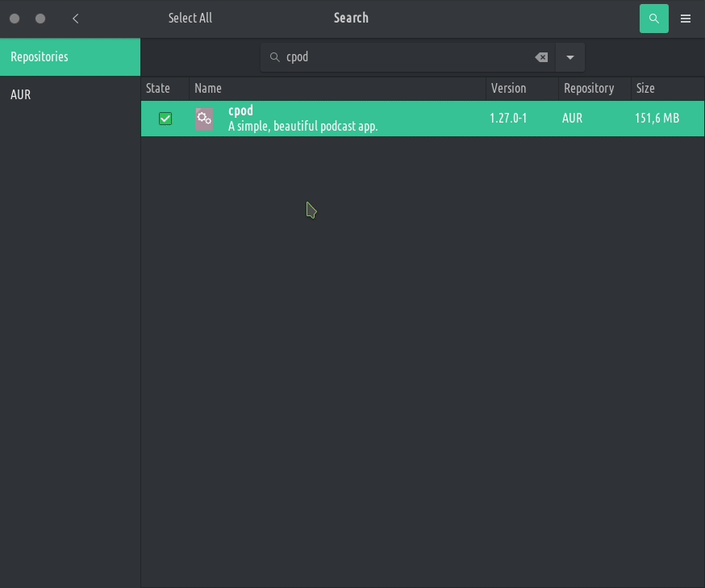
Task: Click the cpod package gear icon
Action: coord(204,119)
